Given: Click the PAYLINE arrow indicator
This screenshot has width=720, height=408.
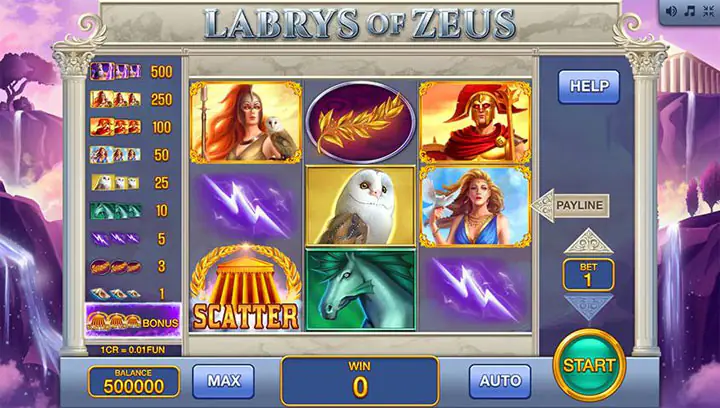Looking at the screenshot, I should [570, 205].
